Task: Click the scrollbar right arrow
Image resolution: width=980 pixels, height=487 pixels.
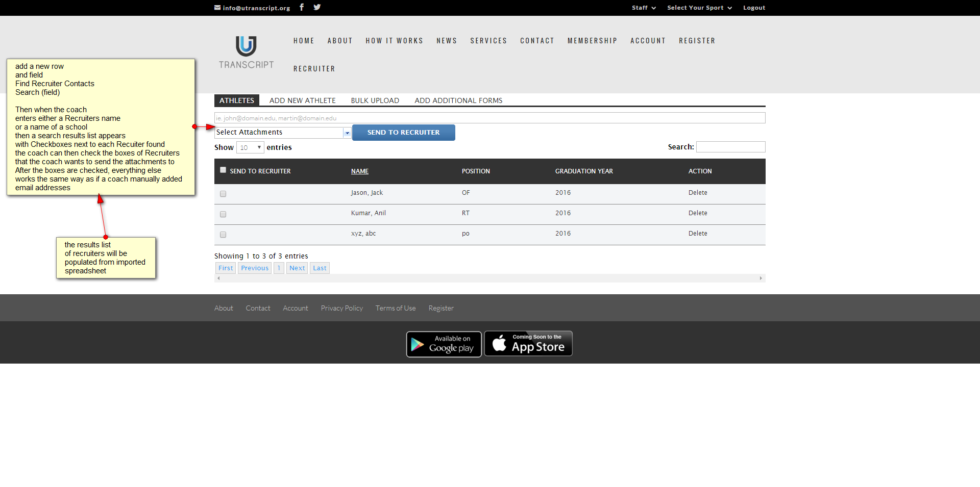Action: [761, 278]
